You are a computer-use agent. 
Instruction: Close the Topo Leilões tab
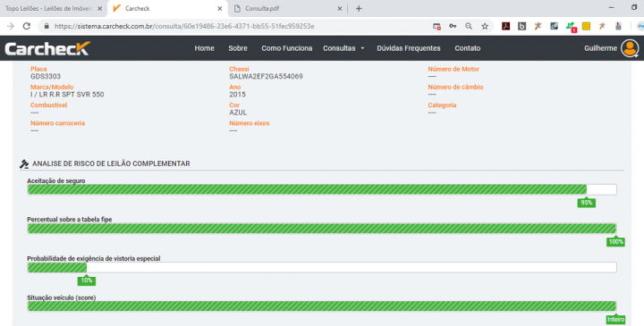coord(99,8)
